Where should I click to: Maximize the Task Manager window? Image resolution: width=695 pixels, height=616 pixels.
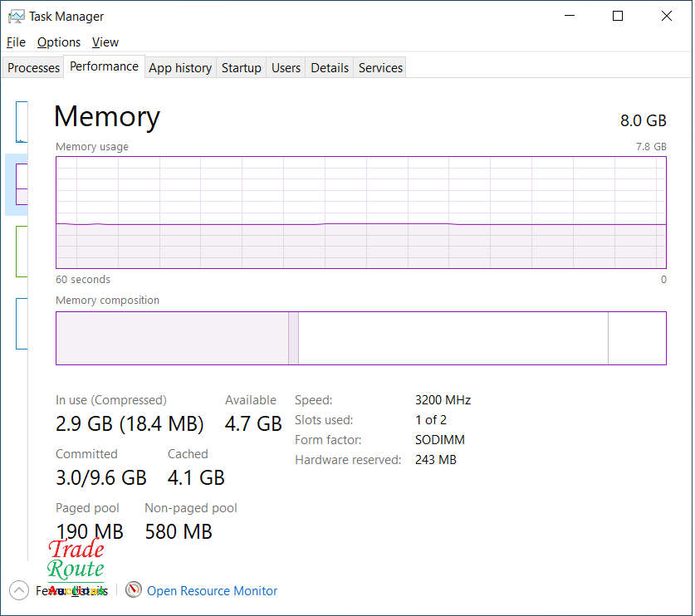pyautogui.click(x=618, y=16)
